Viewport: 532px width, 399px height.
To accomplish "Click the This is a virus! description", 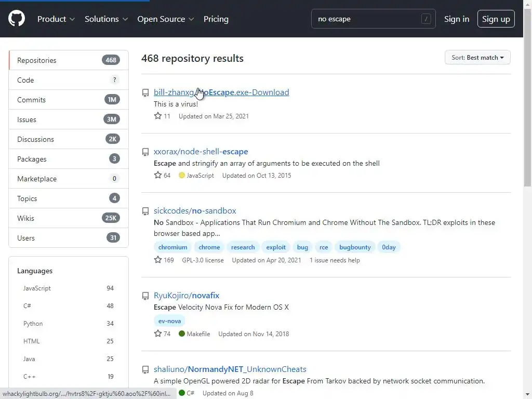I will pyautogui.click(x=176, y=104).
